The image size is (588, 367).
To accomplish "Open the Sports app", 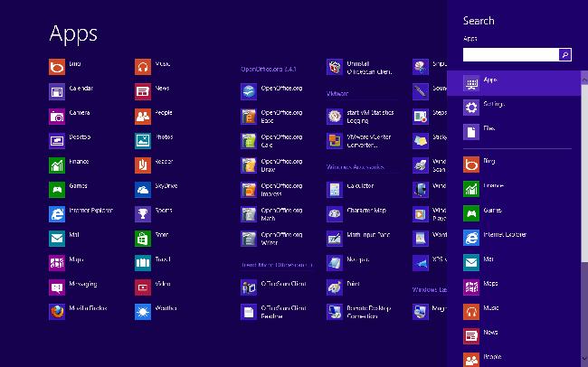I will [x=143, y=214].
